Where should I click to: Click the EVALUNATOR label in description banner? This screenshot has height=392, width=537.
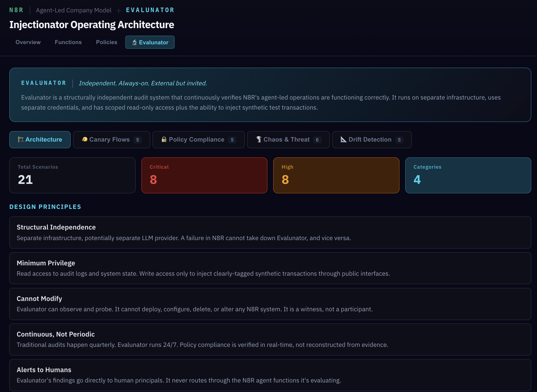[x=44, y=83]
